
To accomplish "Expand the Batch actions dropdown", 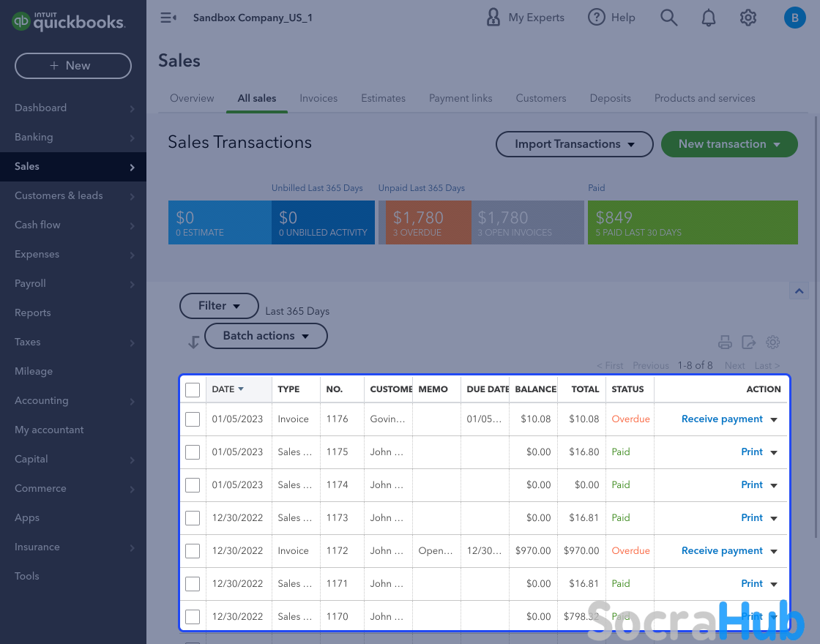I will 265,336.
